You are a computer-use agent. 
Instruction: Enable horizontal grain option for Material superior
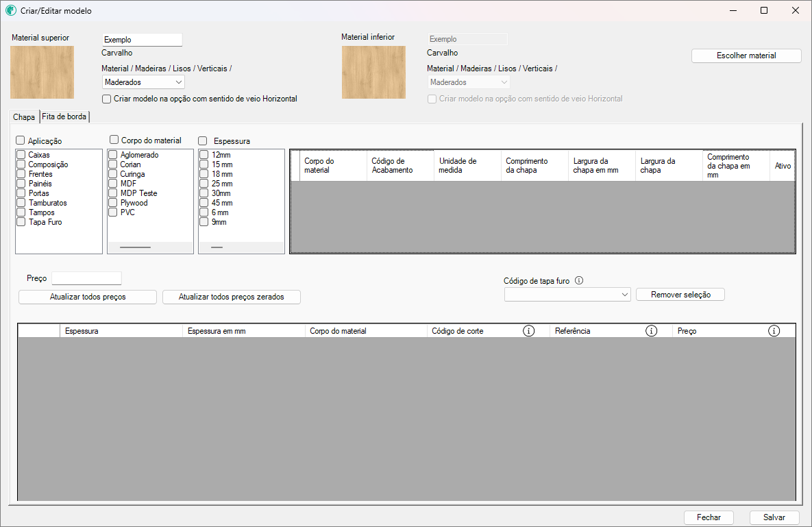(x=106, y=99)
